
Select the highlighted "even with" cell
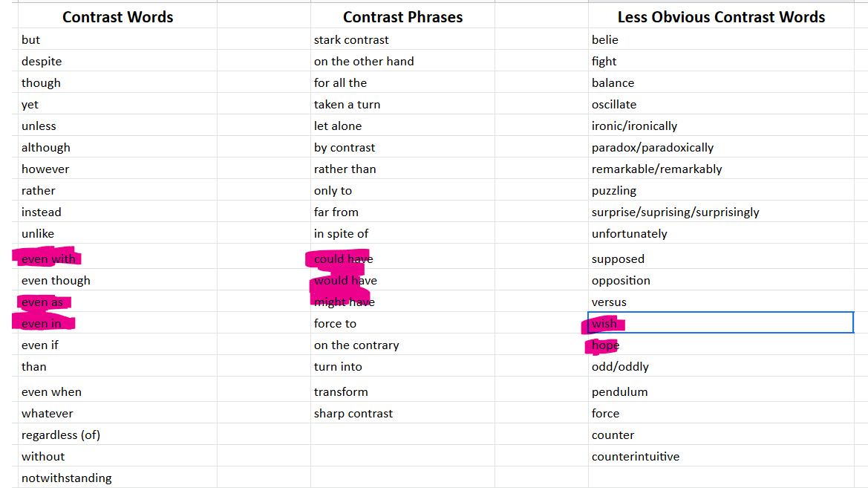pos(48,259)
